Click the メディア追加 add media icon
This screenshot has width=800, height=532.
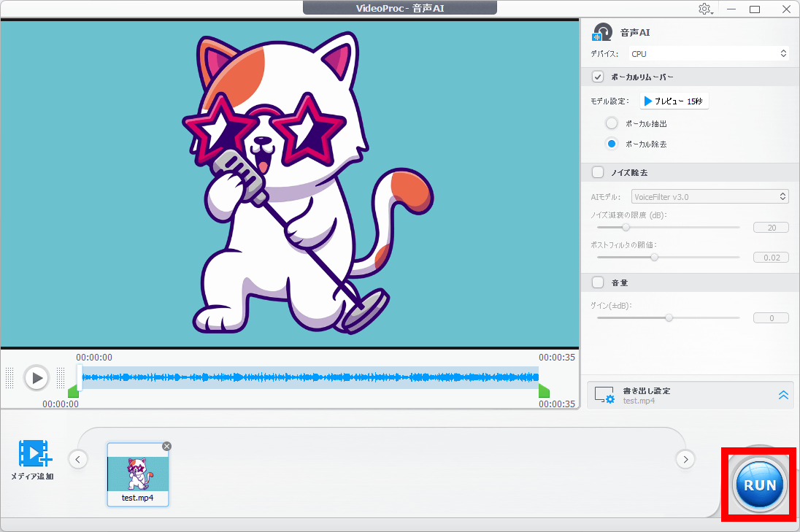tap(33, 454)
